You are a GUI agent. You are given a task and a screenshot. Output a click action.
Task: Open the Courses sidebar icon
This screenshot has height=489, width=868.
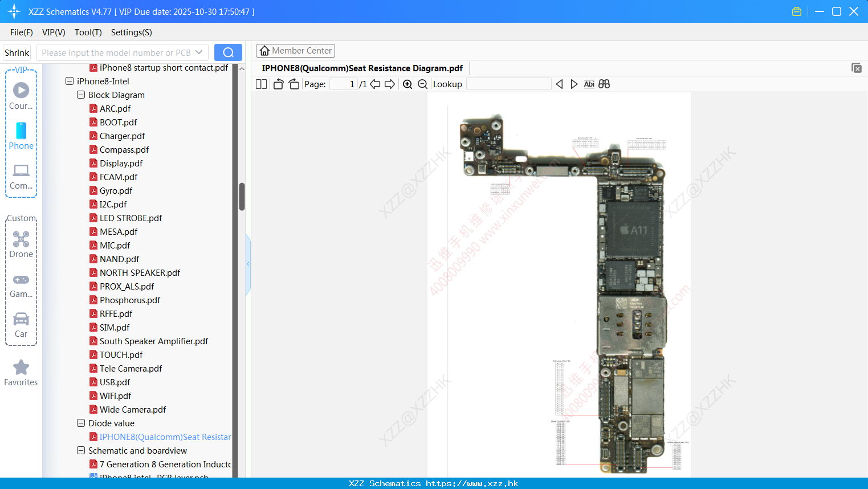(21, 96)
